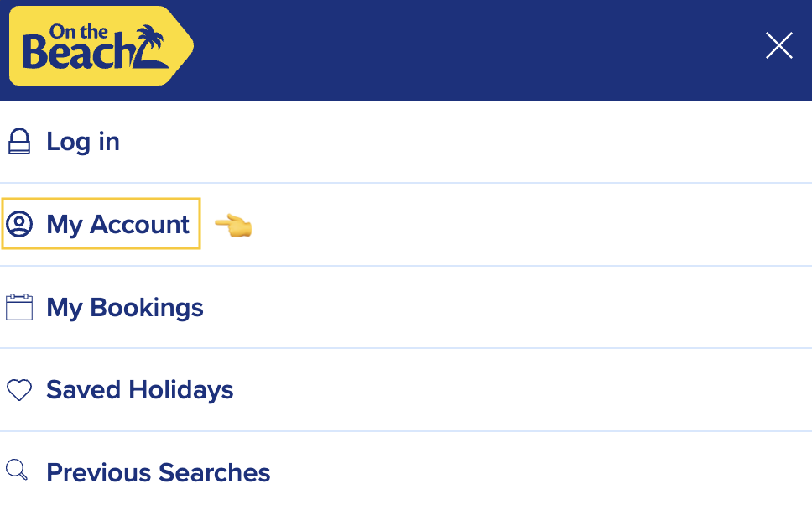Image resolution: width=812 pixels, height=510 pixels.
Task: Click the heart icon for Saved Holidays
Action: [18, 390]
